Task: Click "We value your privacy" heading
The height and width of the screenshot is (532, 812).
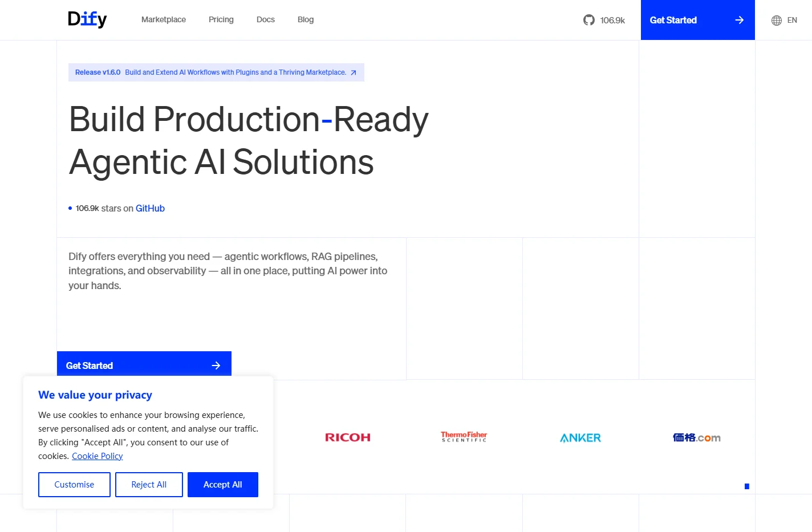Action: 95,395
